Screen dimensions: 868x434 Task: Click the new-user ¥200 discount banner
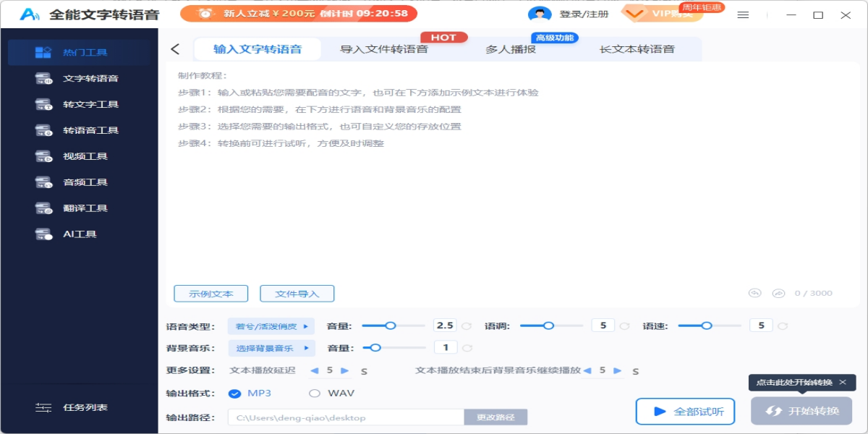coord(299,13)
